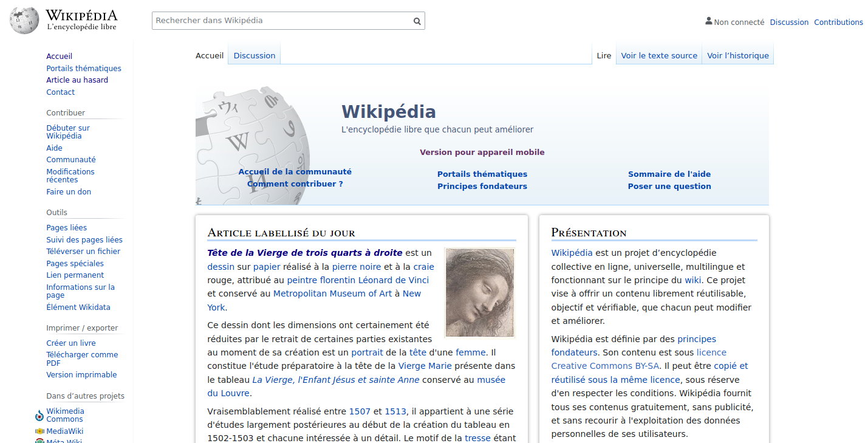Open Version imprimable link
The width and height of the screenshot is (868, 443).
pos(81,375)
